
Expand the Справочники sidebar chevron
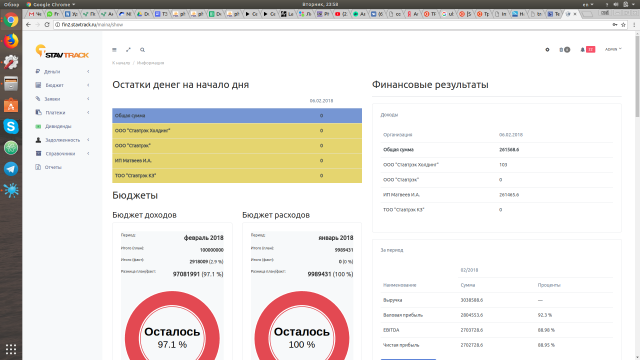point(88,153)
